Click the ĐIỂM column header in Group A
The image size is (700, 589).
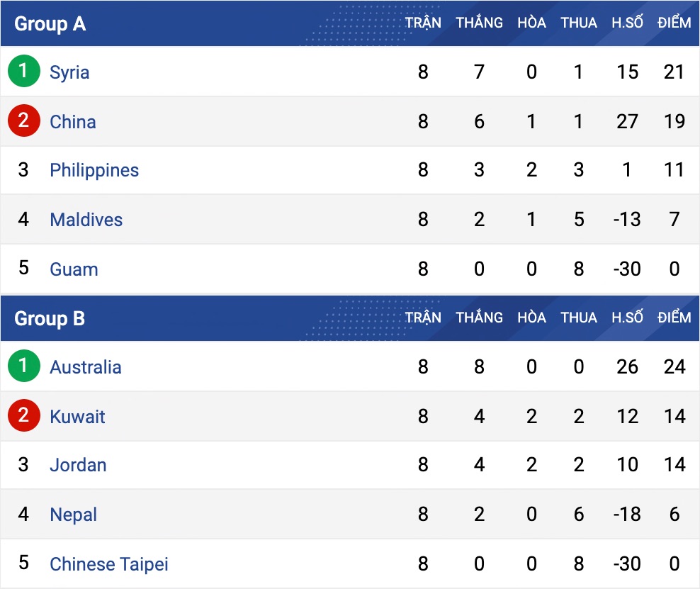tap(674, 23)
